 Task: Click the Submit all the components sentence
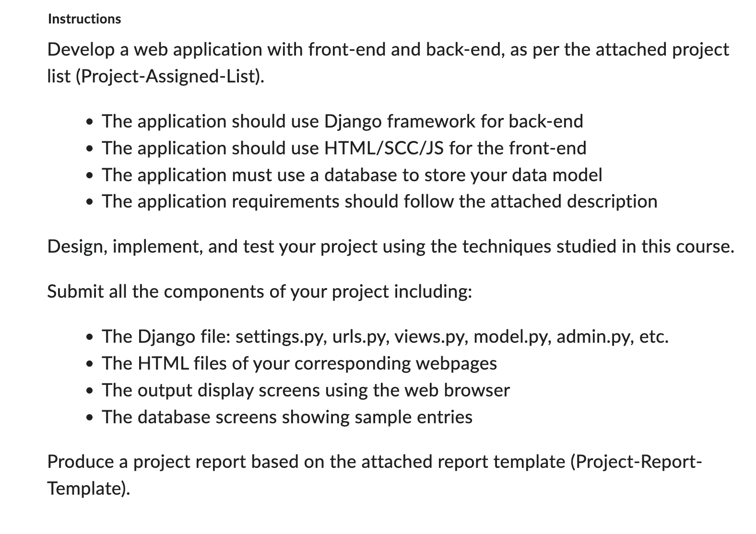[260, 291]
